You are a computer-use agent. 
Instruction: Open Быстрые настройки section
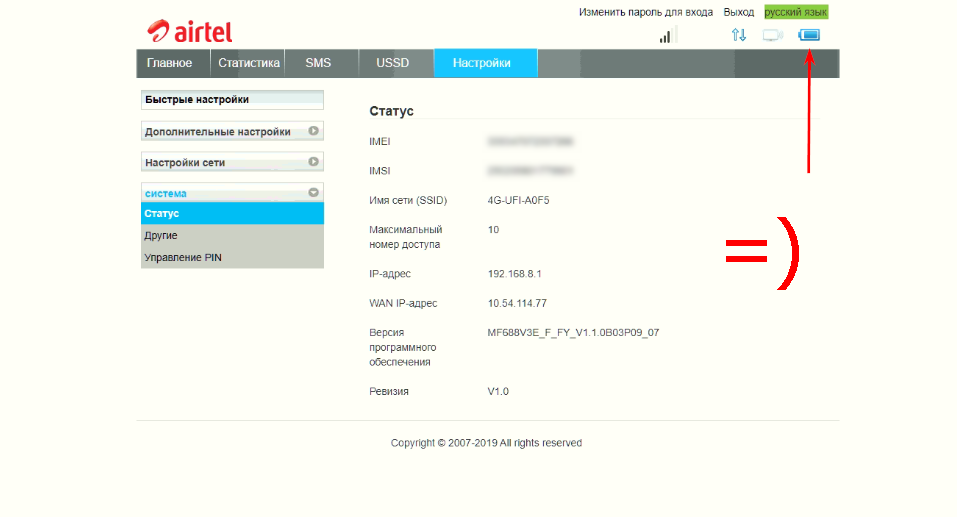[232, 99]
